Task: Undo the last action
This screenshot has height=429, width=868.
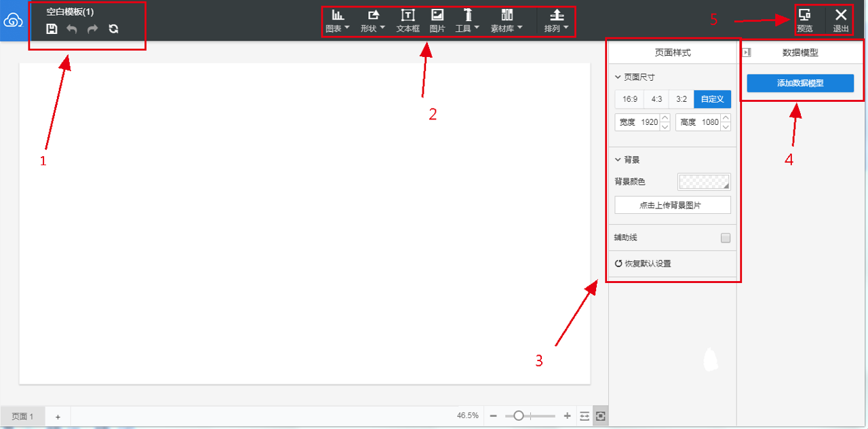Action: 72,29
